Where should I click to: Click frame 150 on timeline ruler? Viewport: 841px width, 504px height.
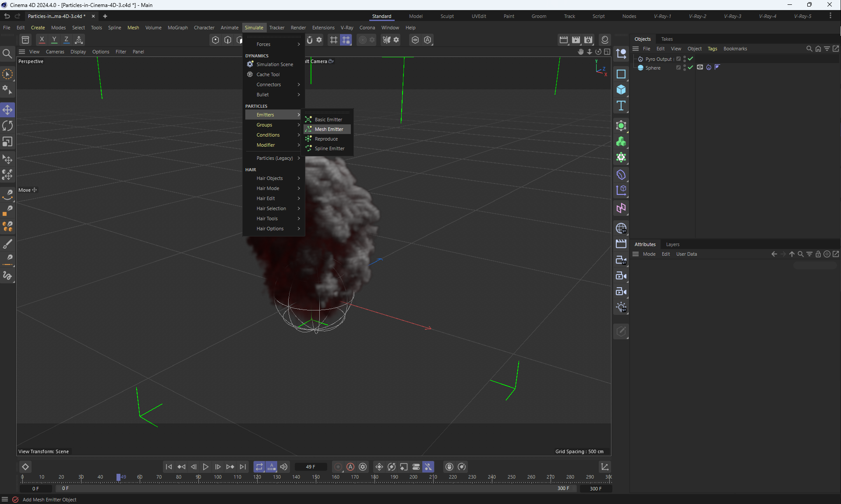316,477
